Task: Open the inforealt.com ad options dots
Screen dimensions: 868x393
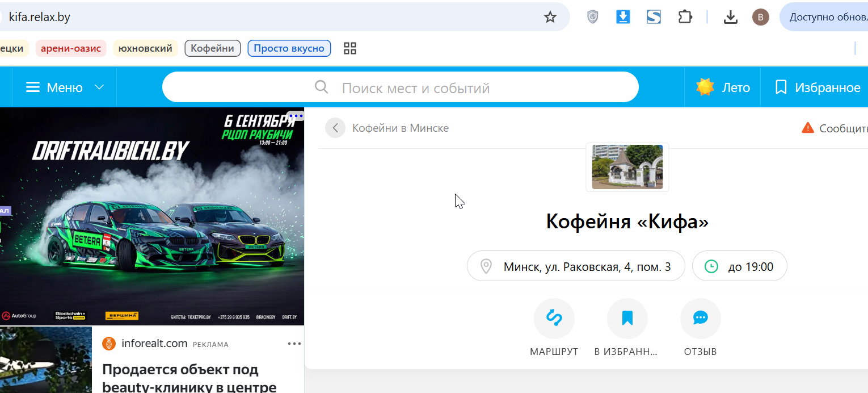Action: point(294,344)
